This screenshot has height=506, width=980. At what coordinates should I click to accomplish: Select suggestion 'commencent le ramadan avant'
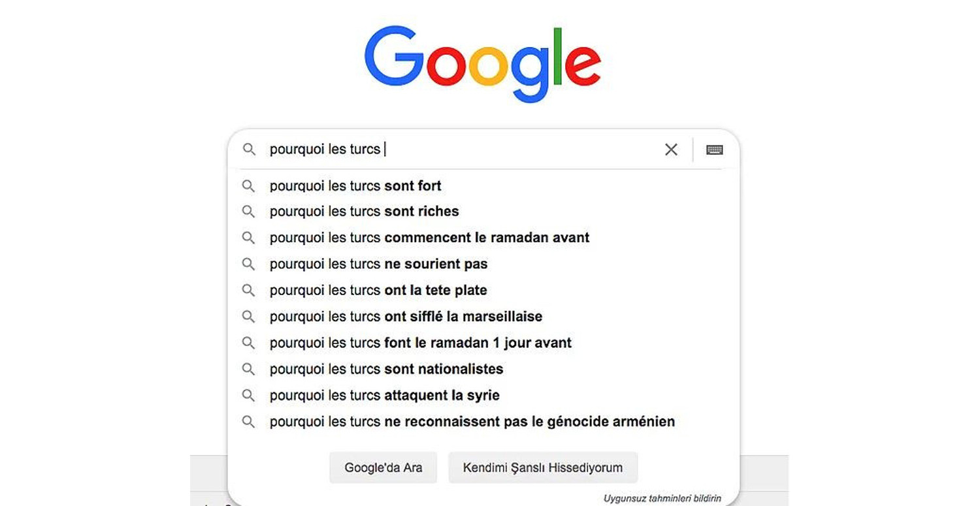pyautogui.click(x=429, y=238)
